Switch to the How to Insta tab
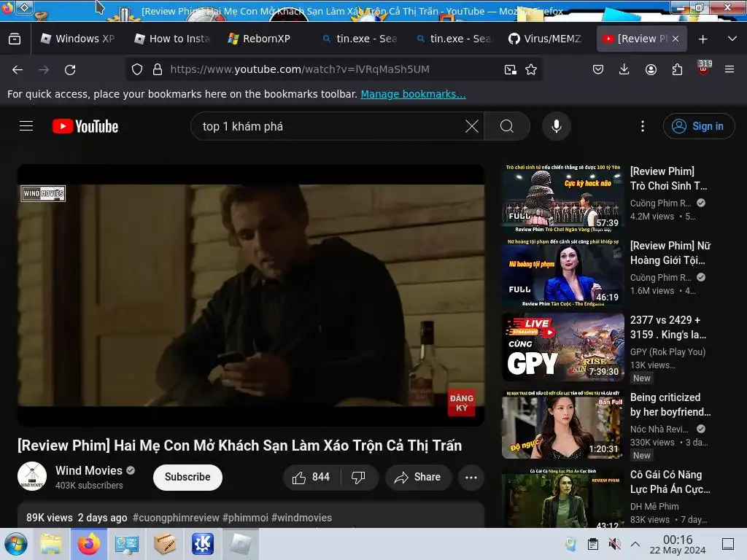Screen dimensions: 747x560 pyautogui.click(x=172, y=39)
